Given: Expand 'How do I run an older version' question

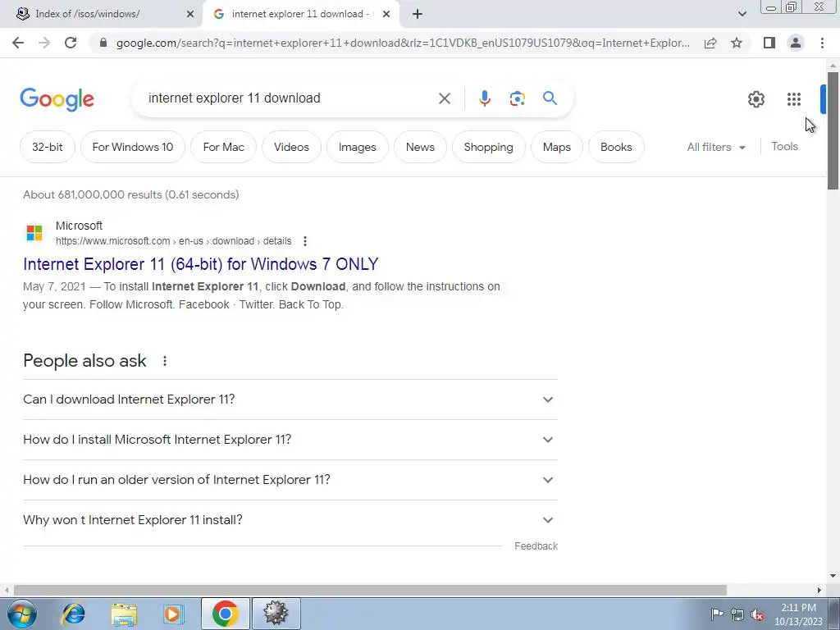Looking at the screenshot, I should (290, 480).
